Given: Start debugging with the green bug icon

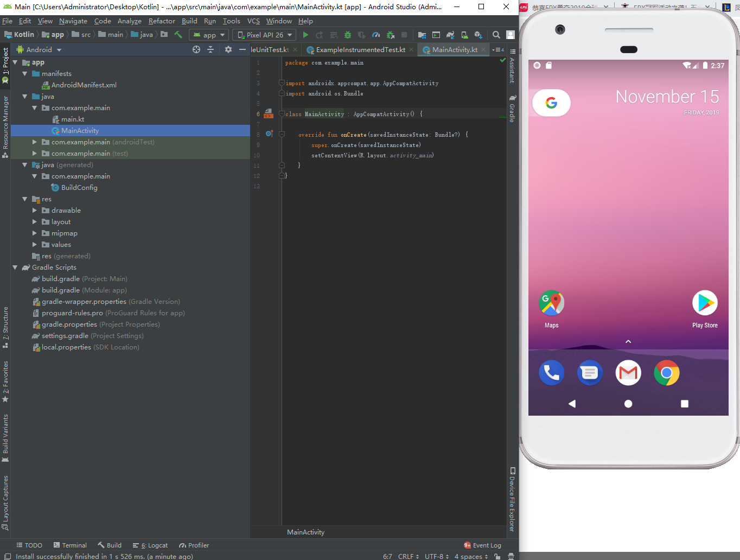Looking at the screenshot, I should [x=348, y=35].
